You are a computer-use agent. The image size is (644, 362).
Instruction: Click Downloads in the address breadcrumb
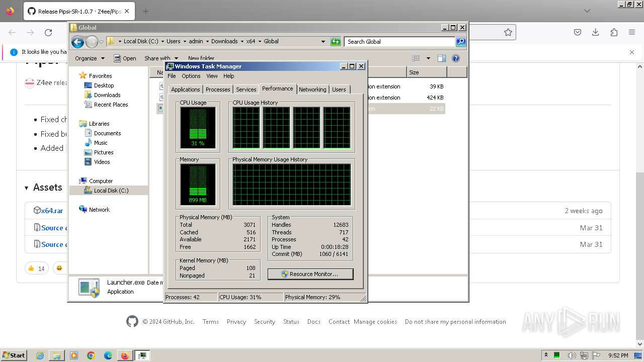pyautogui.click(x=224, y=42)
